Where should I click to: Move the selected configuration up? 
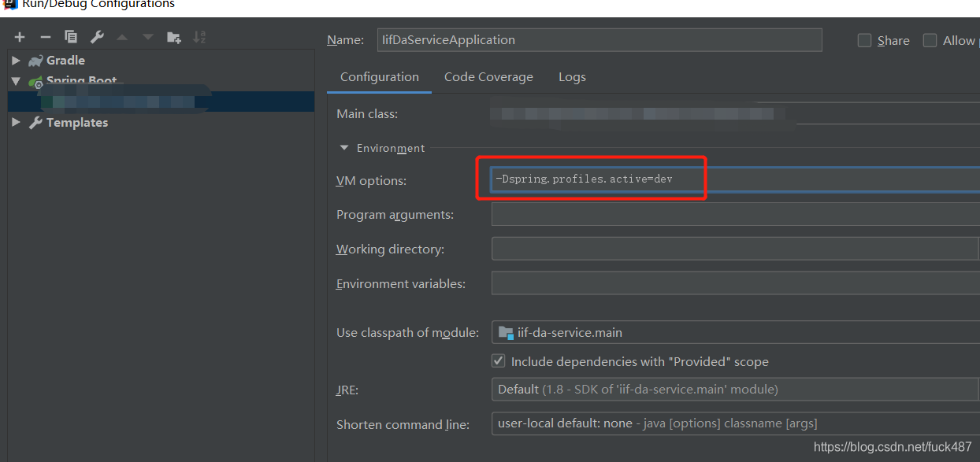tap(123, 36)
